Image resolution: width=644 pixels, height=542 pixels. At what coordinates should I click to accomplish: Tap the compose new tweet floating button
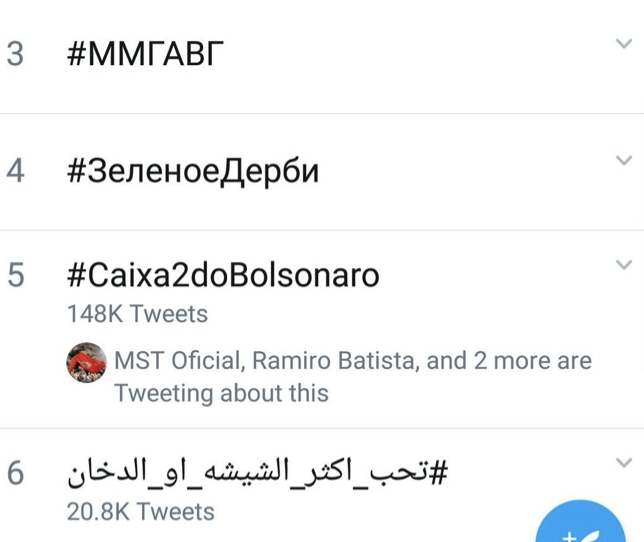point(580,522)
